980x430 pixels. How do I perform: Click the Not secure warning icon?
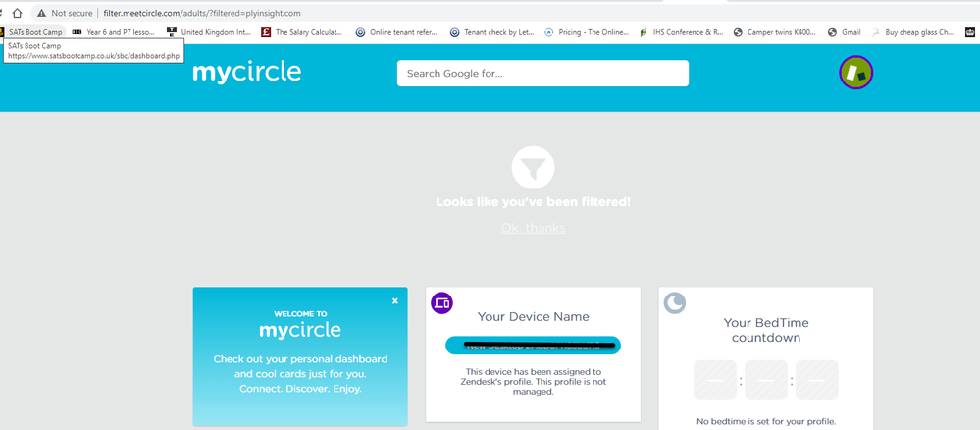click(x=40, y=13)
